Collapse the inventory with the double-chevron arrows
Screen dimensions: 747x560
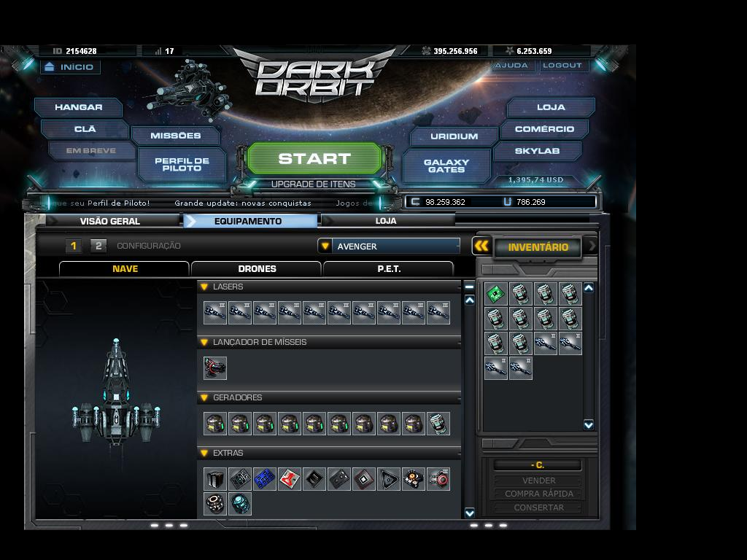[x=481, y=246]
